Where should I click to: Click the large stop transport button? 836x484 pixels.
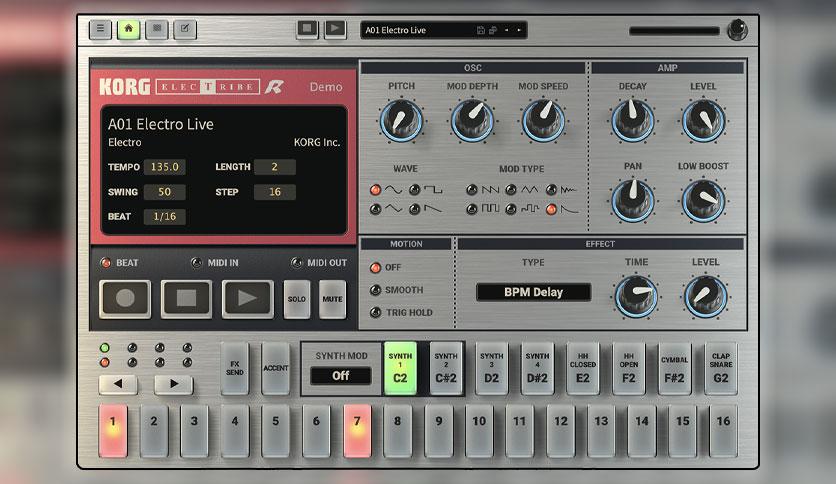coord(186,299)
